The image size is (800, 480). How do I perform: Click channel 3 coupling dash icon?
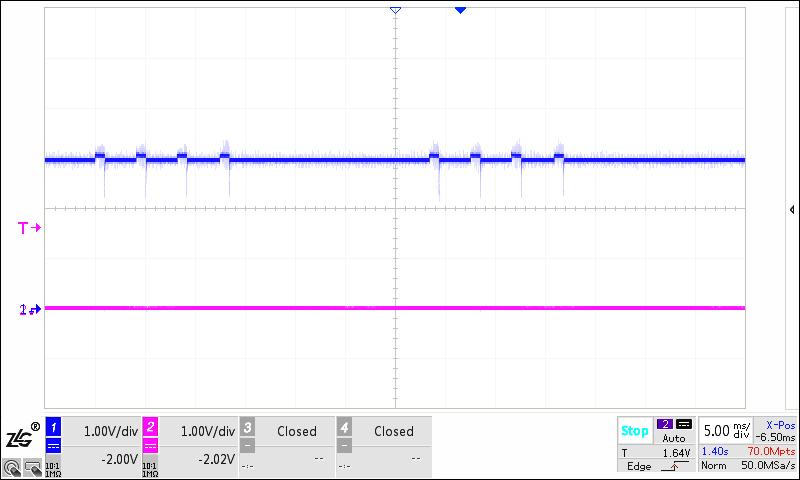247,446
